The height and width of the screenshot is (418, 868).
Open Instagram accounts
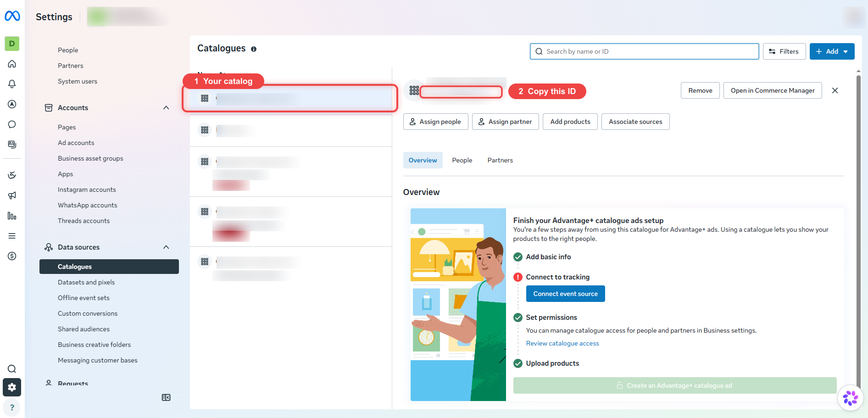87,189
